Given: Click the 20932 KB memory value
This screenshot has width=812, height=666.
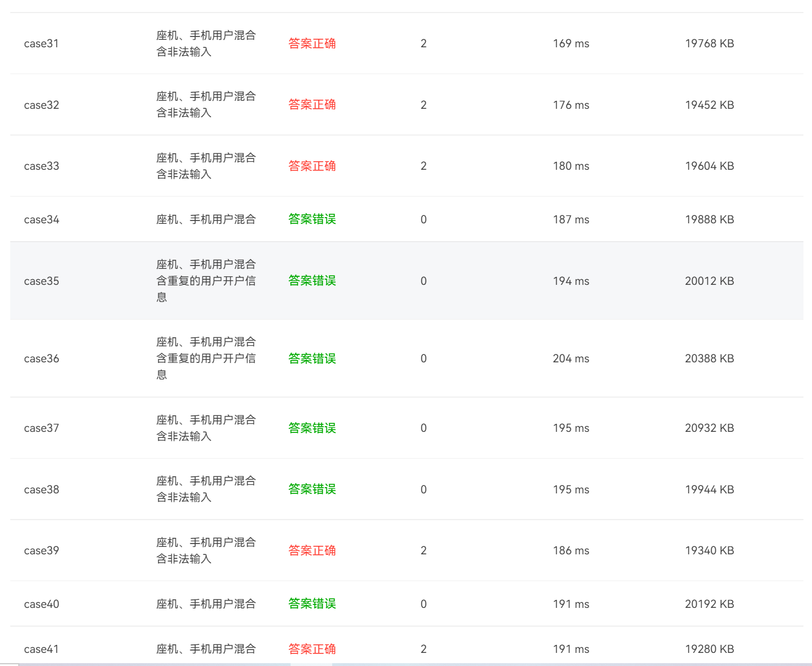Looking at the screenshot, I should point(709,428).
